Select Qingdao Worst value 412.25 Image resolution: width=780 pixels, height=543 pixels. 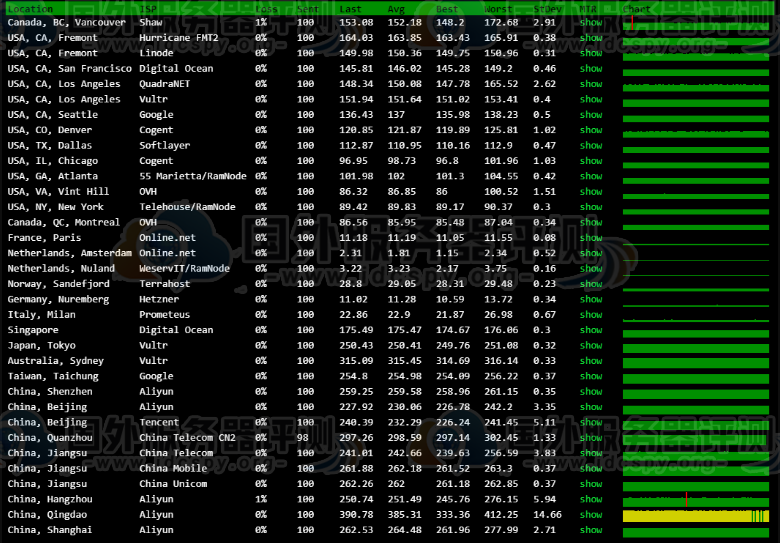501,515
